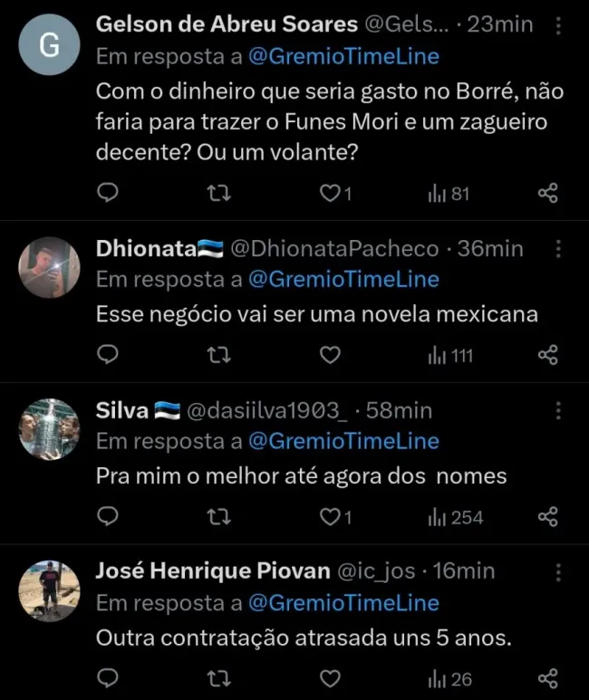
Task: Open @GremioTimeLine link in Gelson's reply
Action: (343, 57)
